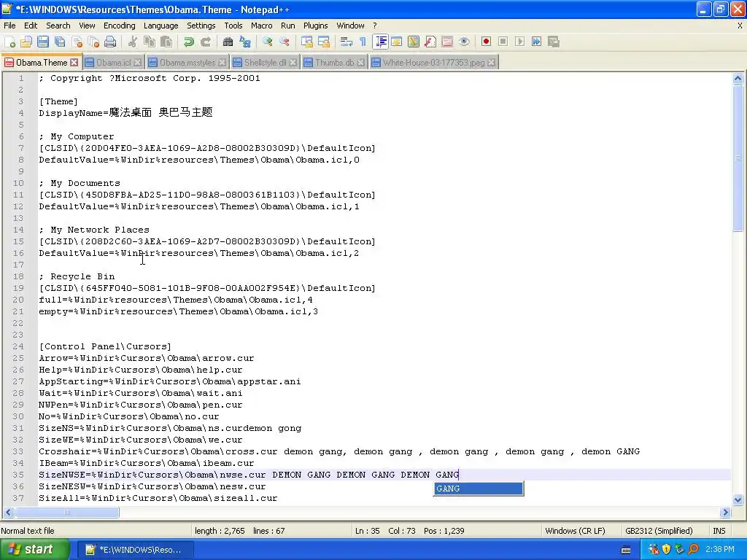This screenshot has height=560, width=747.
Task: Open the Language menu
Action: pos(161,26)
